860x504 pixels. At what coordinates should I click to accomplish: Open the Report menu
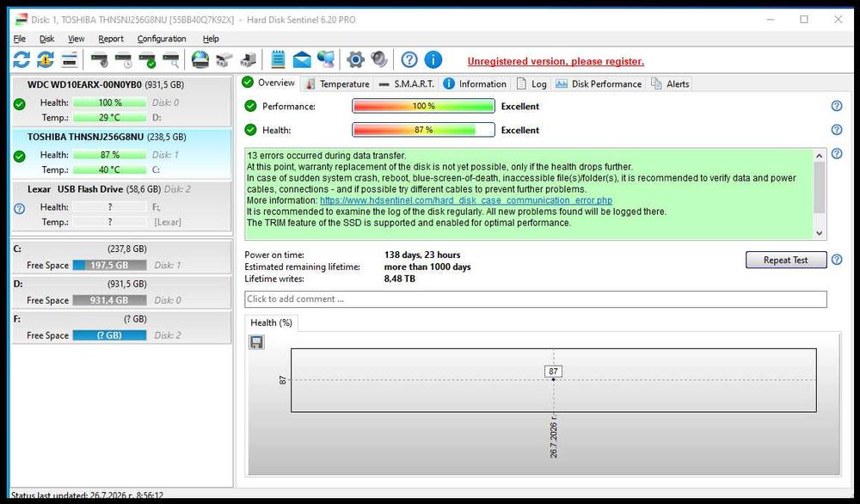(x=111, y=39)
